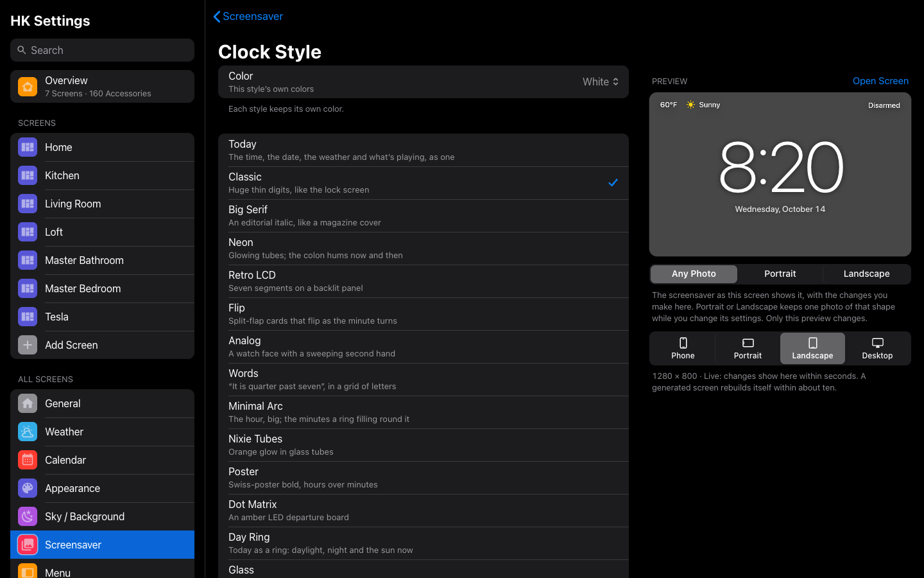Open the Home screen settings

coord(102,147)
